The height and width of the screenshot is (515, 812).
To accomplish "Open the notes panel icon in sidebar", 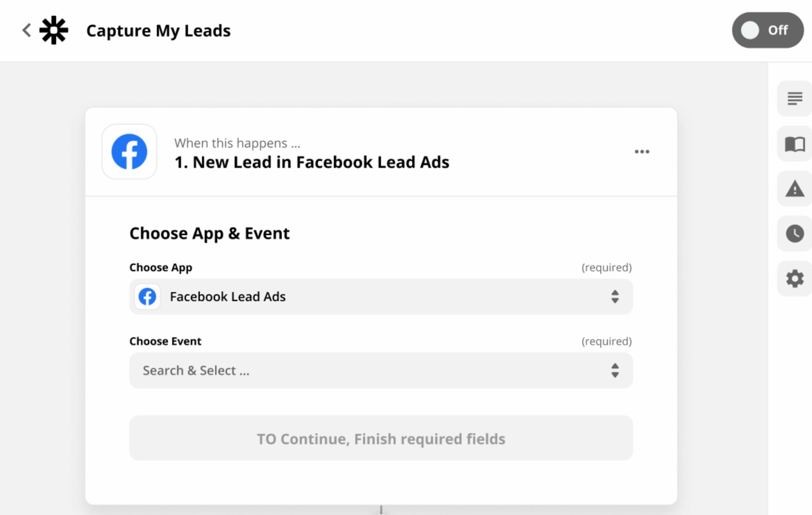I will click(795, 99).
